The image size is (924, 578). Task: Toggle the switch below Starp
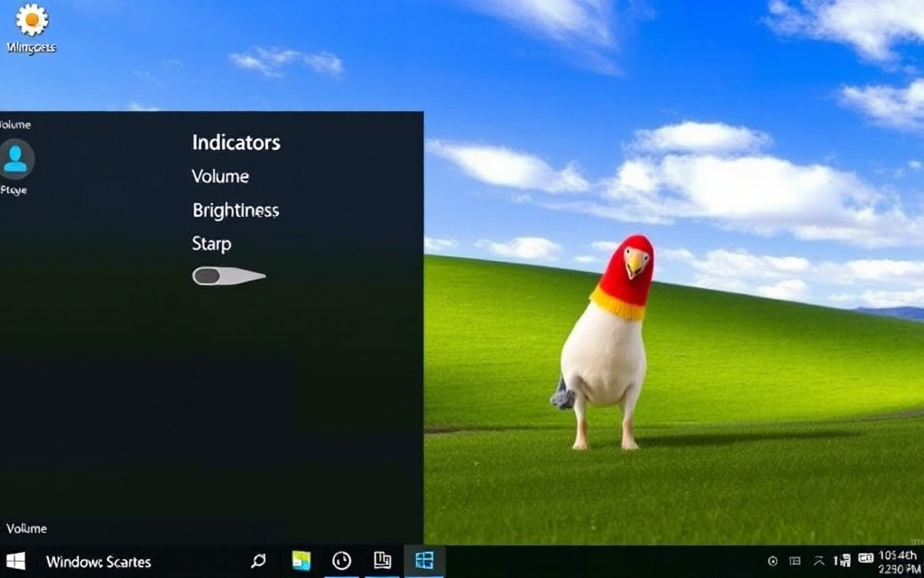(x=228, y=276)
